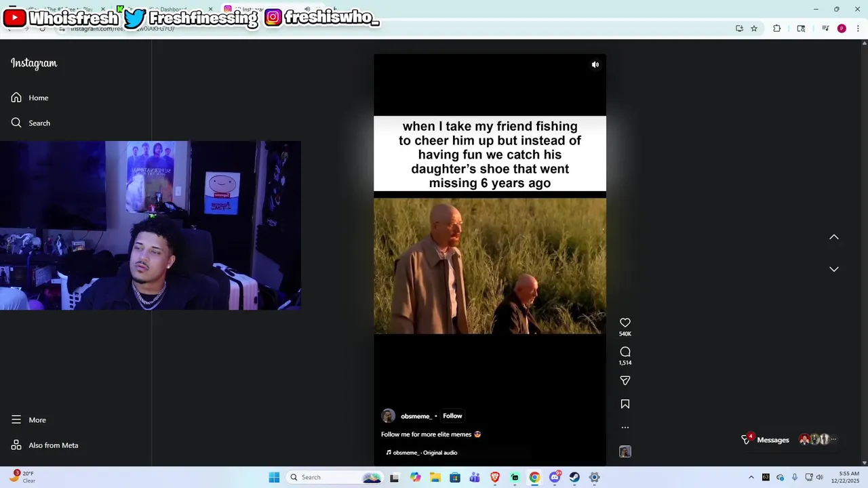Open Steam from the taskbar
868x488 pixels.
click(574, 477)
